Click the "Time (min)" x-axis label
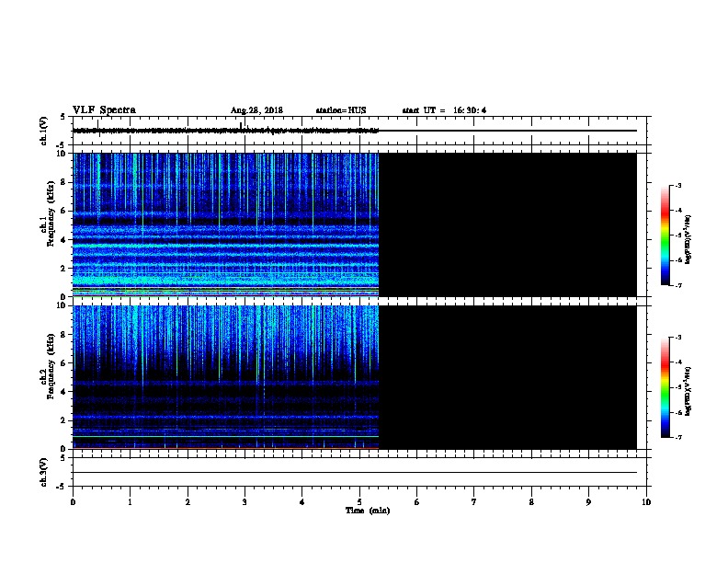 [368, 511]
